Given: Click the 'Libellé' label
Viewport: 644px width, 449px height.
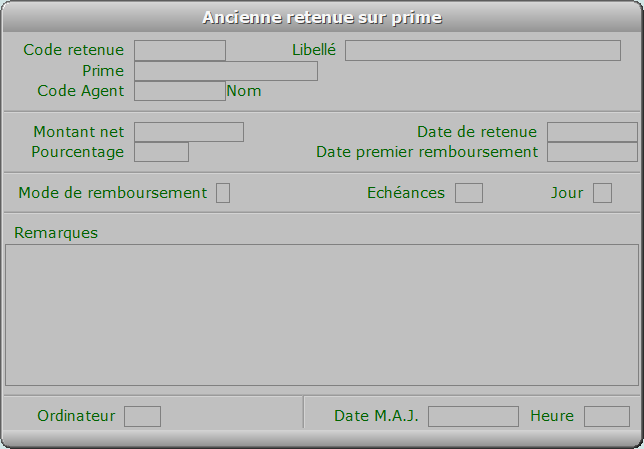Looking at the screenshot, I should tap(314, 50).
